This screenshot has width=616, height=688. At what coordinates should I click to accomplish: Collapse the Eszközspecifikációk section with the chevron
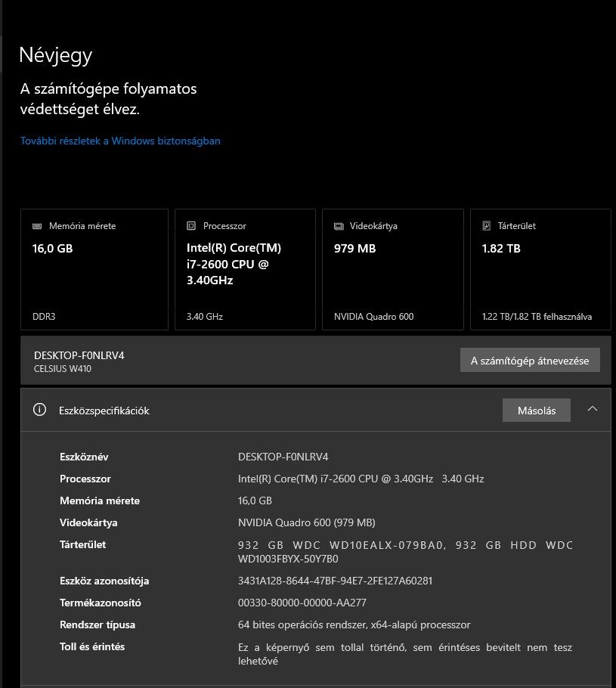click(x=593, y=409)
